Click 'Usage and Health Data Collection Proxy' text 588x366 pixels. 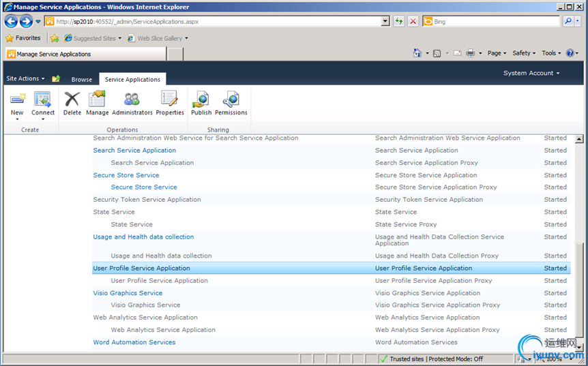point(437,256)
